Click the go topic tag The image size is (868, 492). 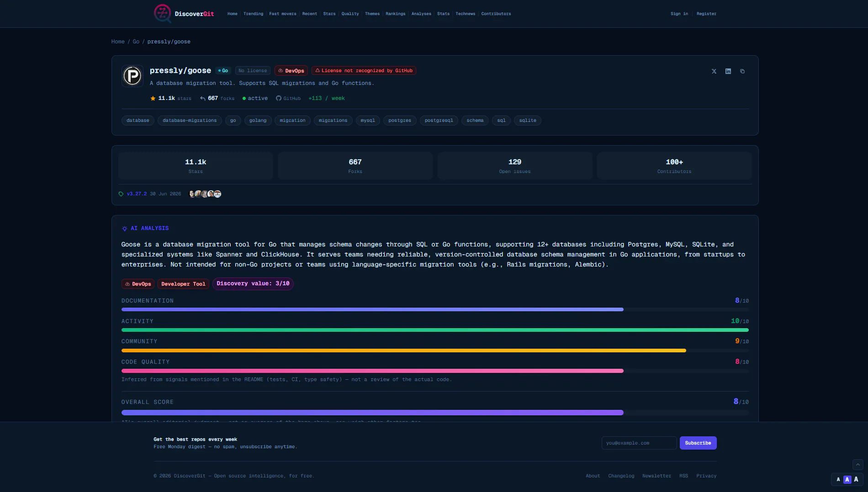233,120
